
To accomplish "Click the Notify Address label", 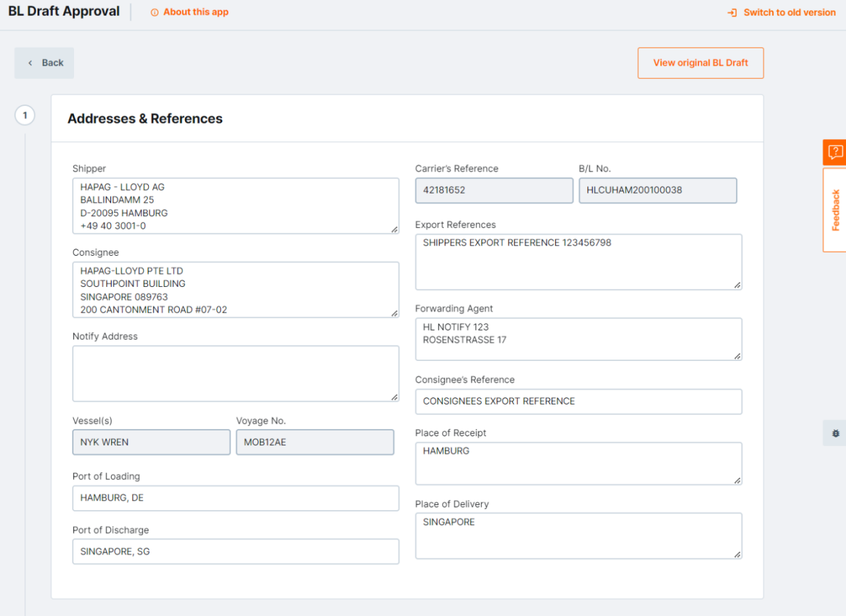I will click(x=105, y=336).
